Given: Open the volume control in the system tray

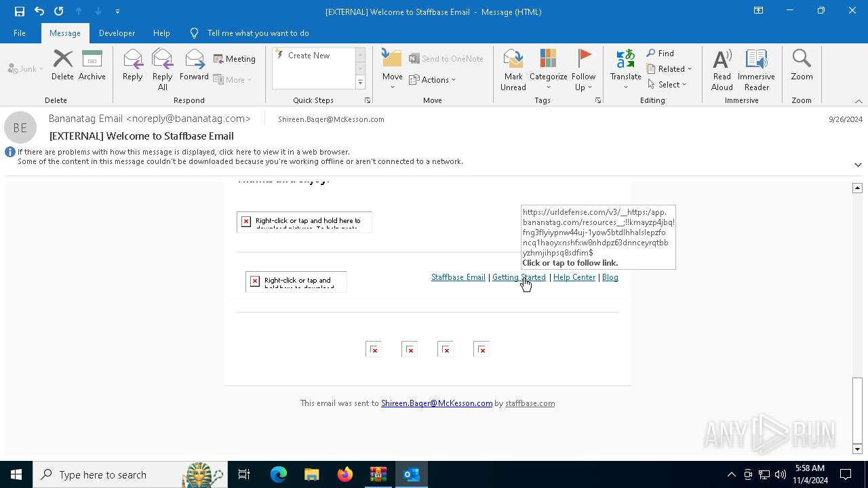Looking at the screenshot, I should (x=781, y=474).
